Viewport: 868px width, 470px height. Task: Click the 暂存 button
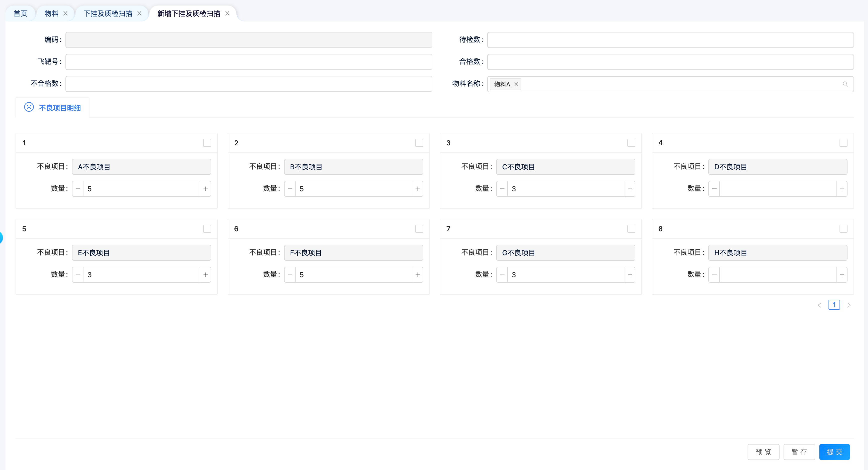click(x=799, y=452)
